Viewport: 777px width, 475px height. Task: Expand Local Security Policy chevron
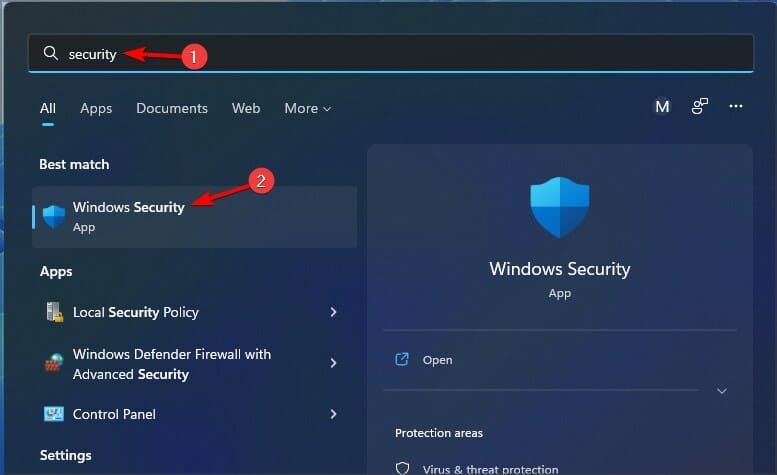333,312
